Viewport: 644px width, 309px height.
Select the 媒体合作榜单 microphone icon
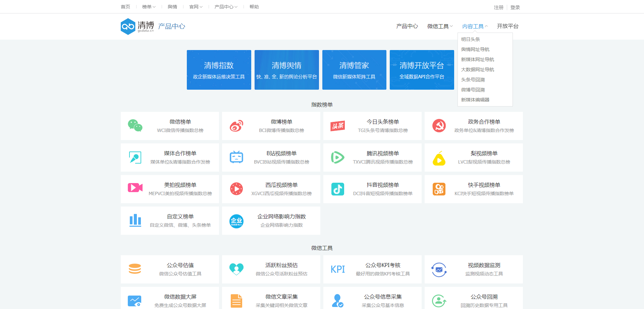point(135,158)
